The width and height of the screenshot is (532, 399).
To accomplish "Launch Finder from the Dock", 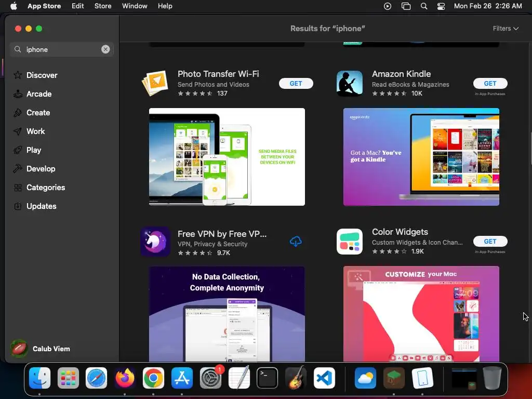I will pyautogui.click(x=39, y=378).
